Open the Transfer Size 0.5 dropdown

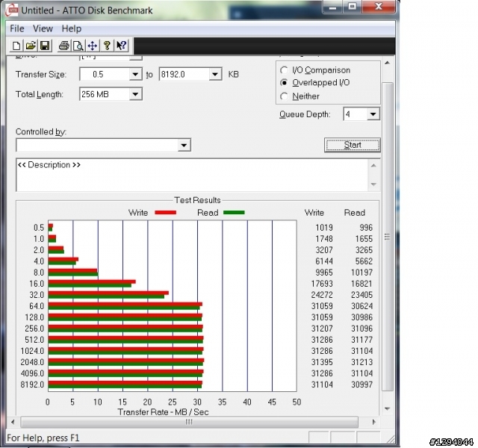click(x=135, y=75)
